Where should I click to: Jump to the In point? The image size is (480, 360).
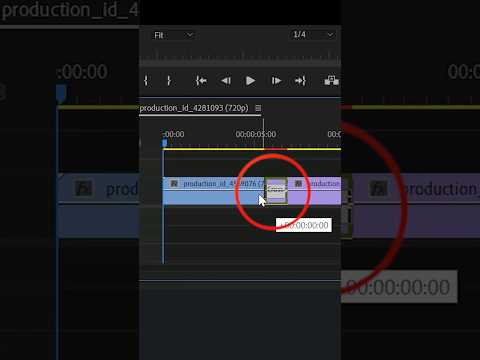pyautogui.click(x=201, y=81)
